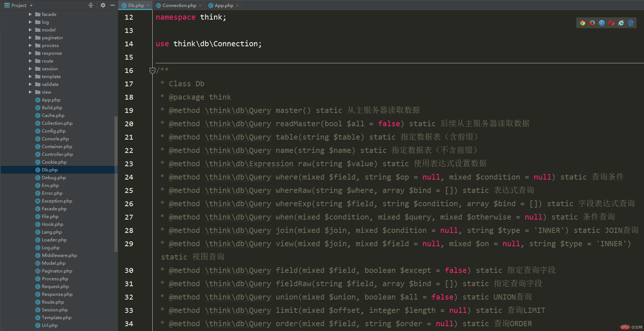Select Collection.php in project tree

(54, 123)
